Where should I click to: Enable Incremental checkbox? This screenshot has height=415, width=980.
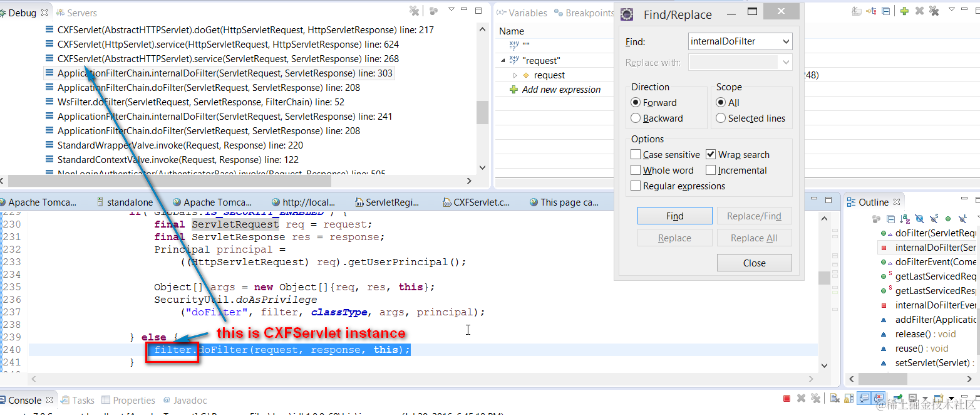coord(711,171)
